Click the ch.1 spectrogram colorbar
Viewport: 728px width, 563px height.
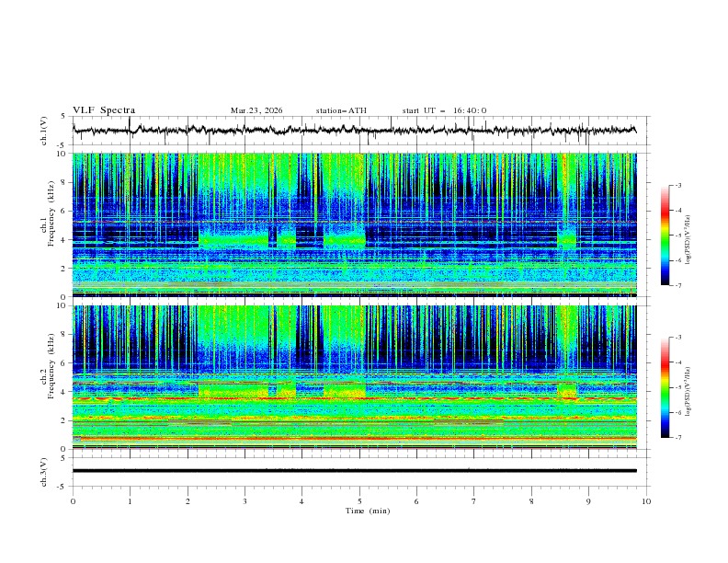tap(665, 235)
